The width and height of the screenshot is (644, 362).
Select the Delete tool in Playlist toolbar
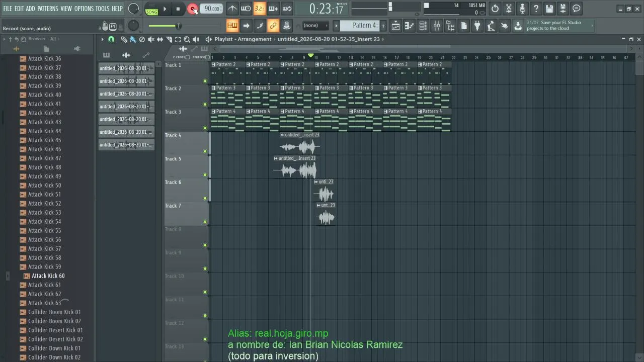[142, 39]
